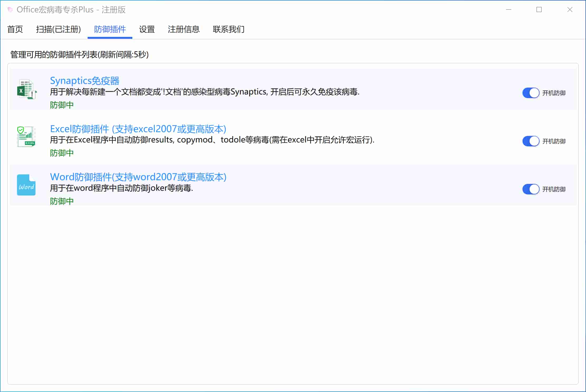Click the Excel defense plugin shield icon
586x392 pixels.
(26, 137)
